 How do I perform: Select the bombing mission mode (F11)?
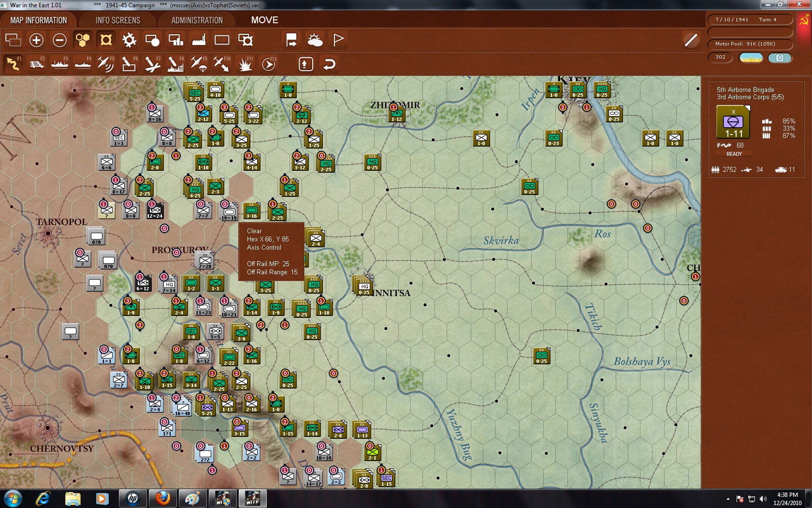click(x=246, y=63)
